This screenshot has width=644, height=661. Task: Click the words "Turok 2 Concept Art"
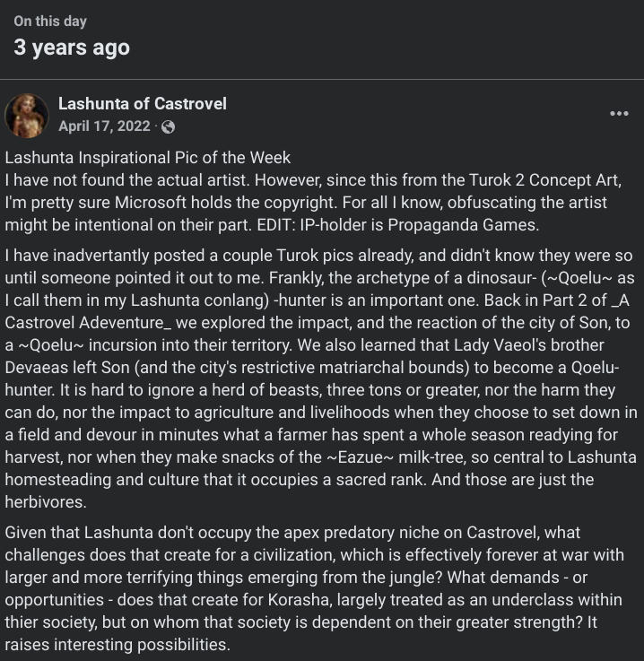[x=544, y=180]
